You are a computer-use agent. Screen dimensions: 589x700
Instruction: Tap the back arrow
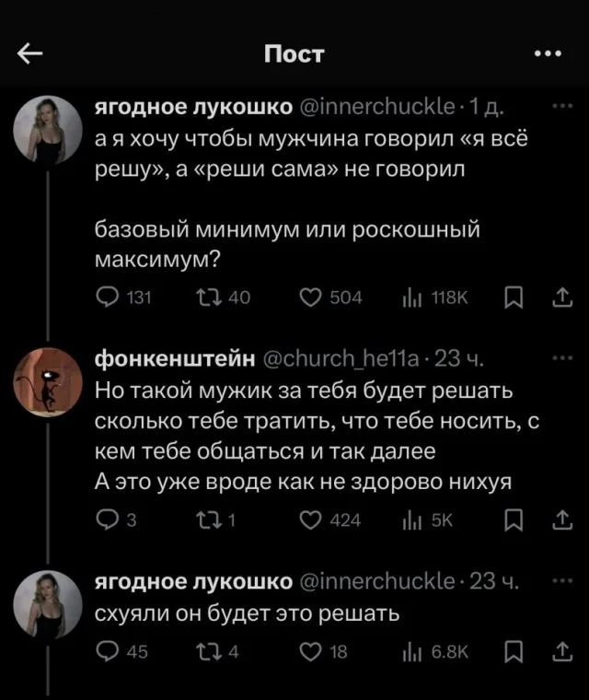click(30, 54)
